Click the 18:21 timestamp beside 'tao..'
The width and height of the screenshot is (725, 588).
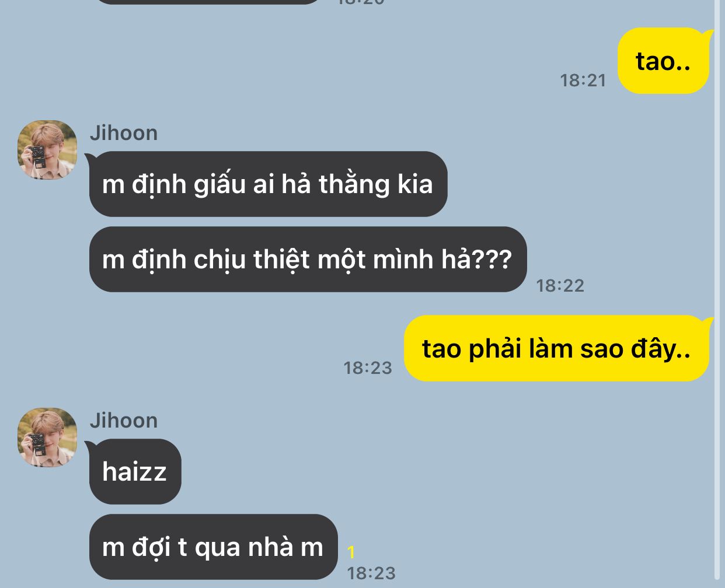point(583,80)
